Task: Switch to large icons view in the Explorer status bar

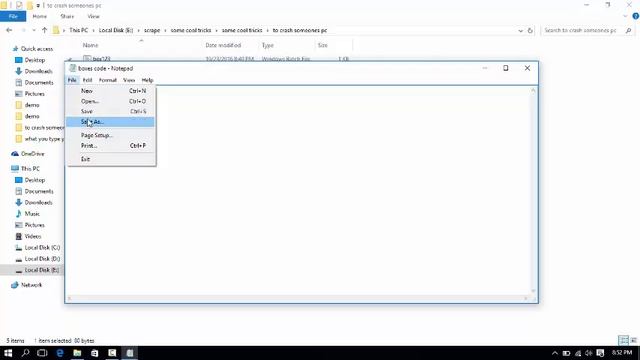Action: pyautogui.click(x=633, y=340)
